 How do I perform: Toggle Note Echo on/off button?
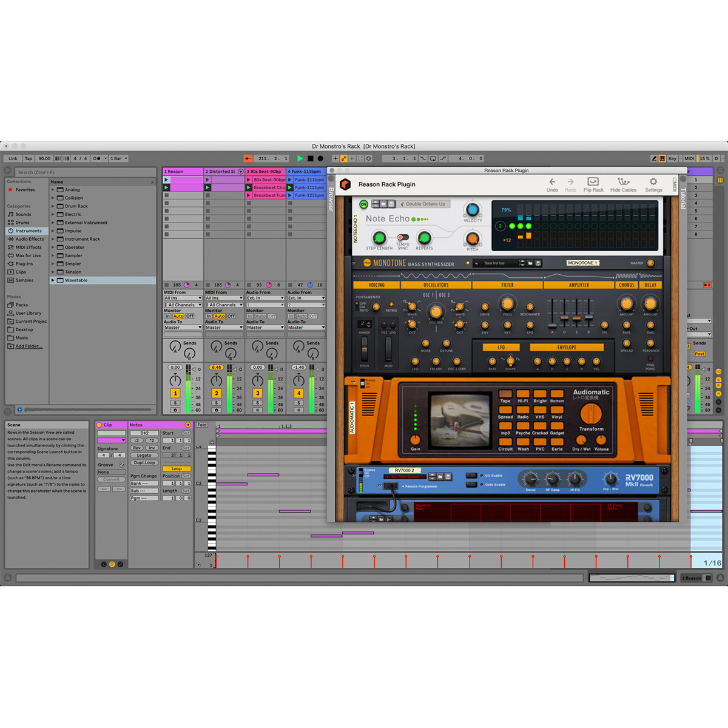363,204
